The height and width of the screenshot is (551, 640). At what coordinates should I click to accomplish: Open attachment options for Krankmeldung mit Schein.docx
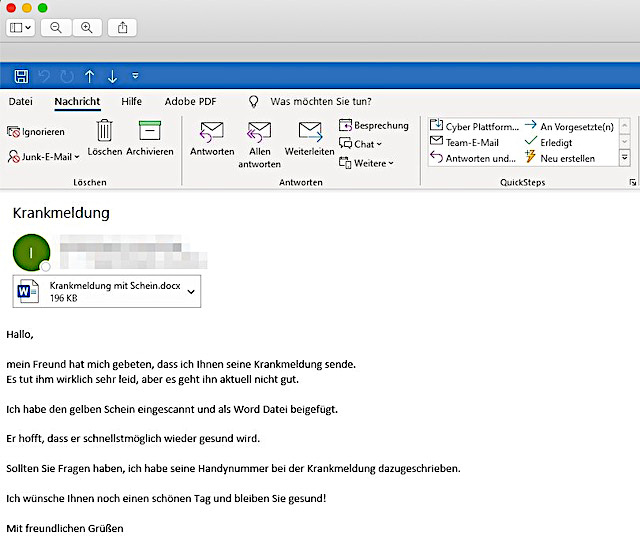[191, 291]
